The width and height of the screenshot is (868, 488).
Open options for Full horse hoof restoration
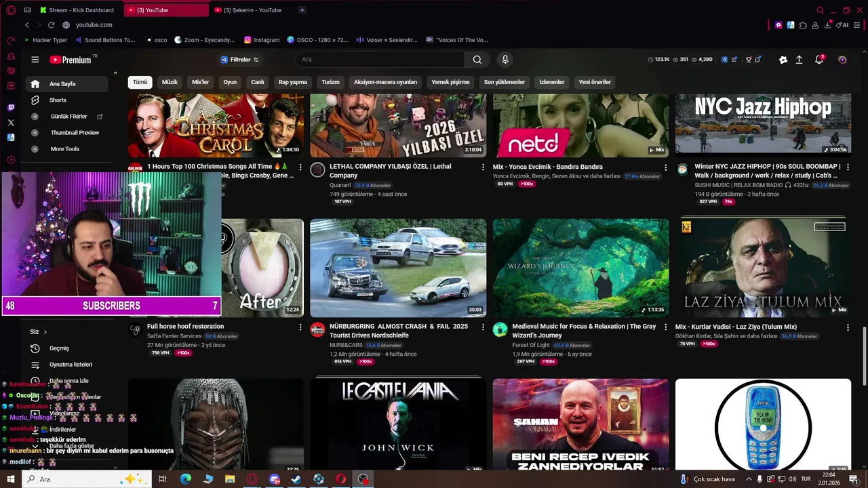point(300,327)
